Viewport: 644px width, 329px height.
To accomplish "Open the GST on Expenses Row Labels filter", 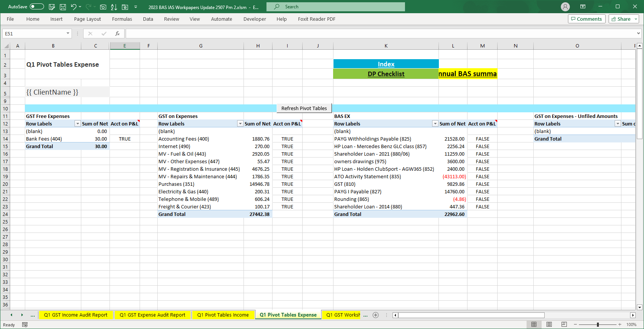I will tap(240, 124).
